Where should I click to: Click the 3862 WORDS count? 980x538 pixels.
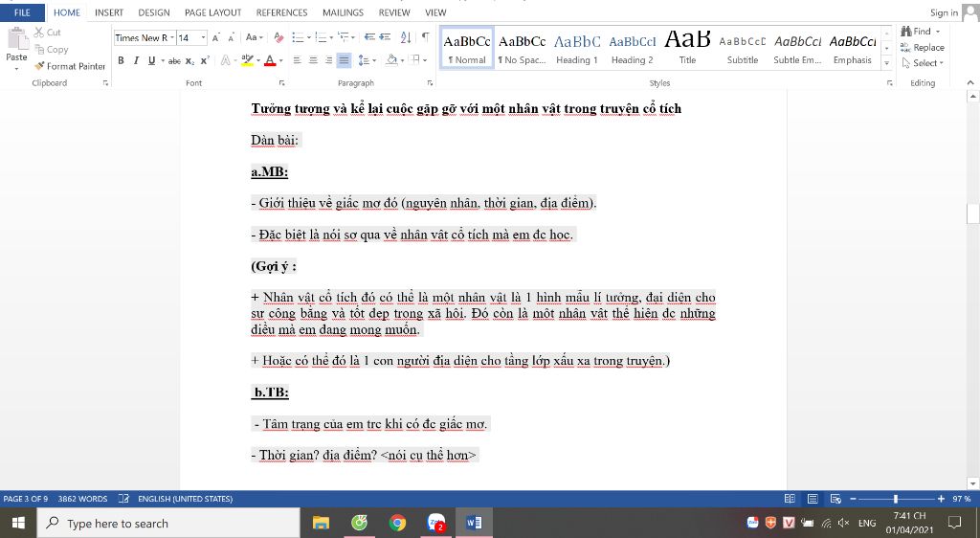pos(82,499)
